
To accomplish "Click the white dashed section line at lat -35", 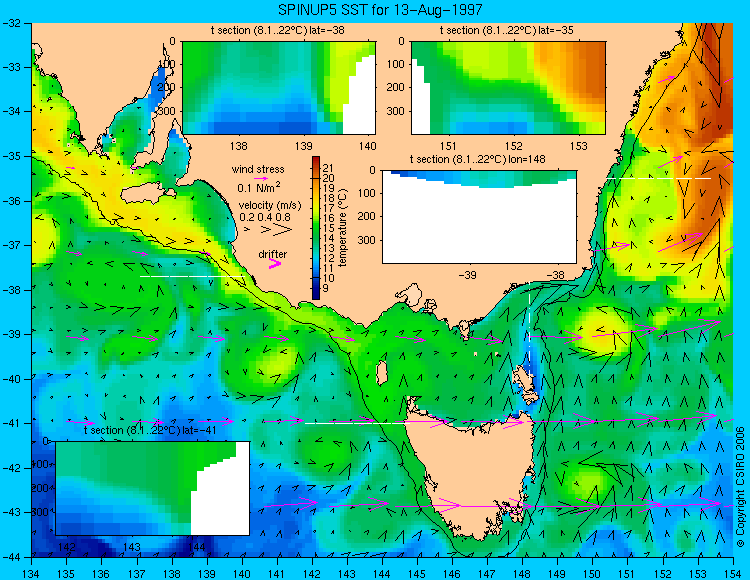I will pyautogui.click(x=659, y=178).
